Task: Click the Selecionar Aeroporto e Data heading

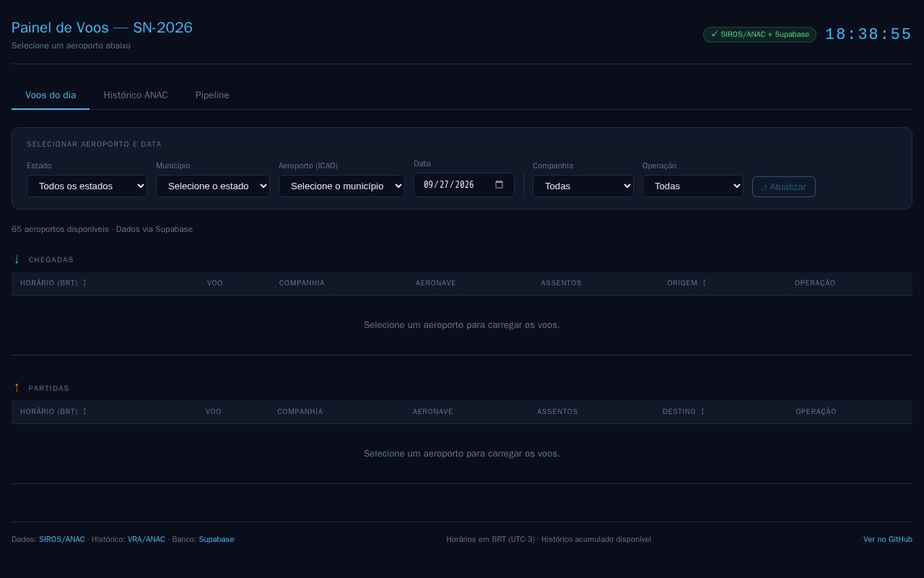Action: click(94, 144)
